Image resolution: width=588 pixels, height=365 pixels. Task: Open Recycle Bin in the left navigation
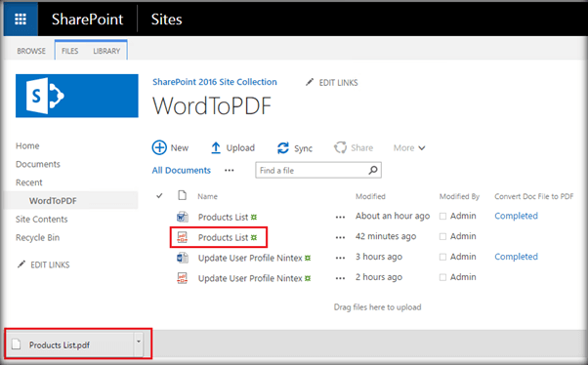(37, 237)
